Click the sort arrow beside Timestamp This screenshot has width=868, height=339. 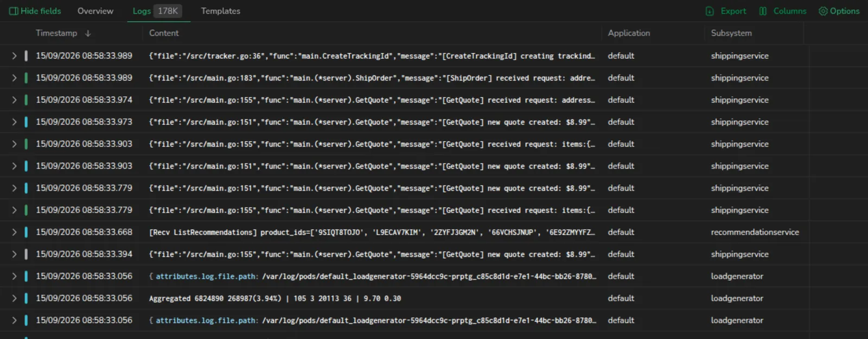coord(88,33)
